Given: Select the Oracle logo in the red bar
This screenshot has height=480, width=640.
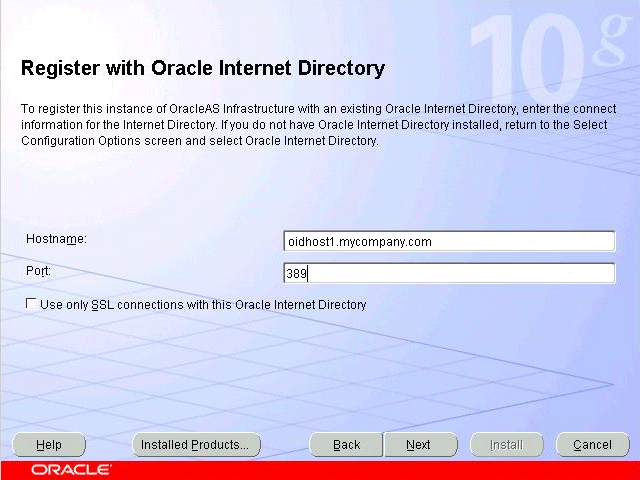Looking at the screenshot, I should click(70, 470).
